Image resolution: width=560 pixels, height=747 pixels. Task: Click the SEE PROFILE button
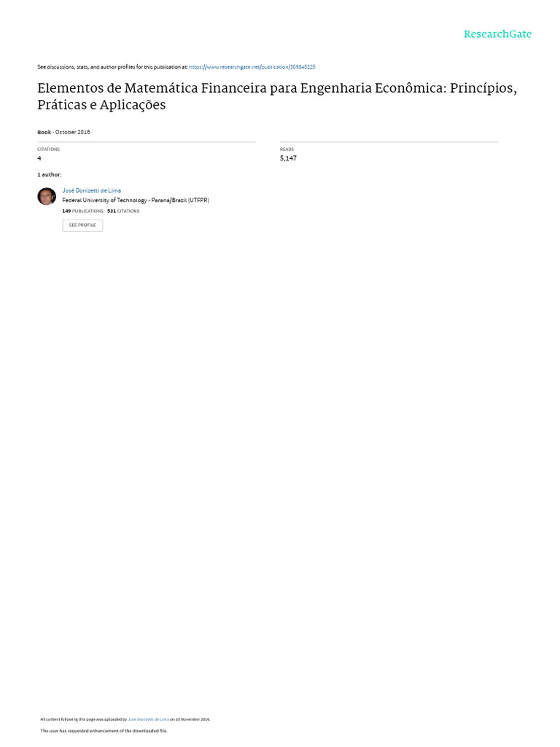click(x=82, y=225)
